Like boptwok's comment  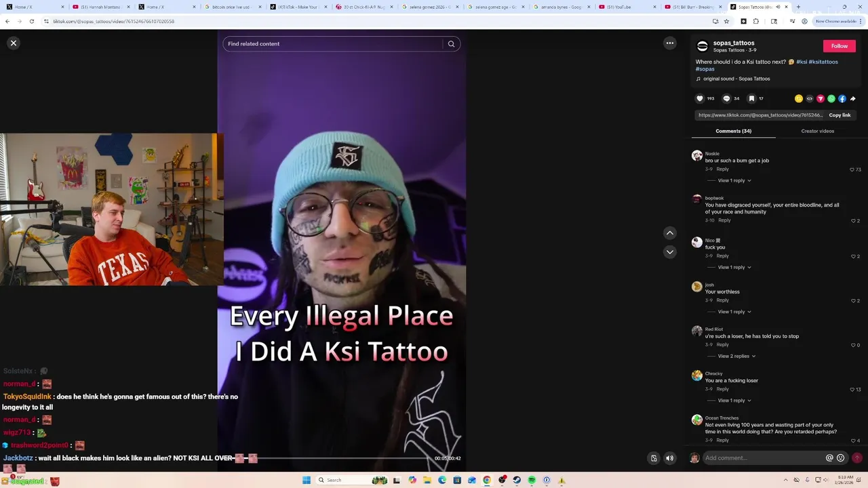(853, 221)
